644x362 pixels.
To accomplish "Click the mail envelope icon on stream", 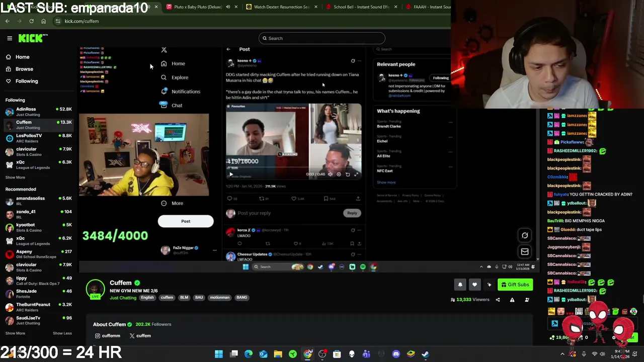I will 525,252.
